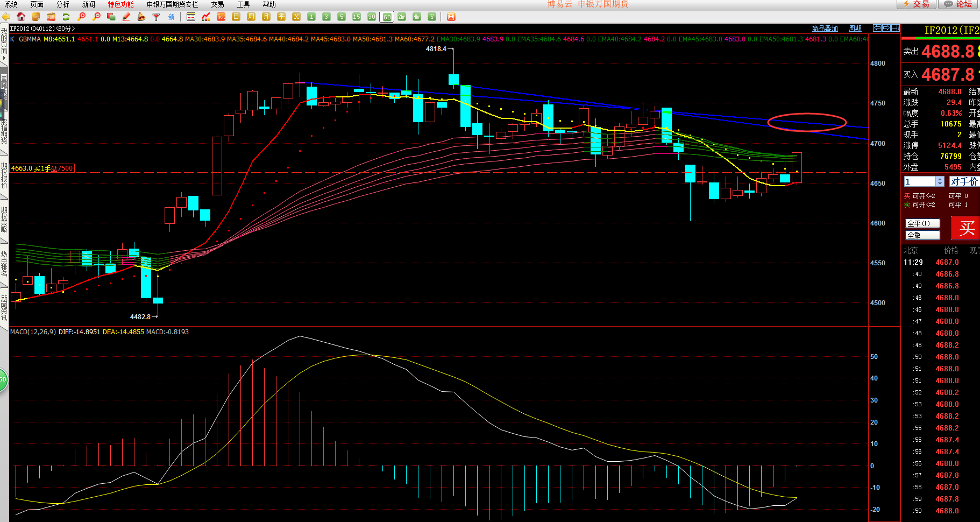Open the 页面 menu

37,4
